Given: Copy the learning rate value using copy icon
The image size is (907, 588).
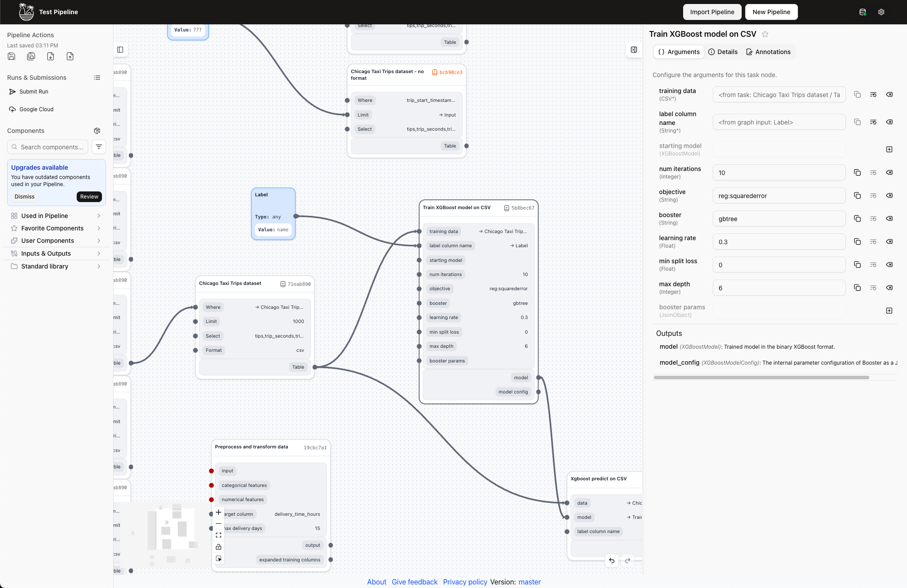Looking at the screenshot, I should pos(857,241).
